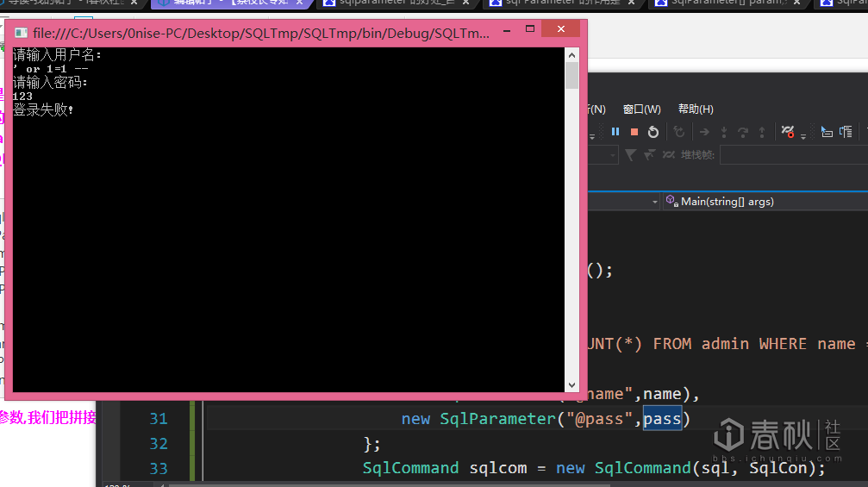Open the greyed dropdown left of funnel icon

(x=612, y=155)
